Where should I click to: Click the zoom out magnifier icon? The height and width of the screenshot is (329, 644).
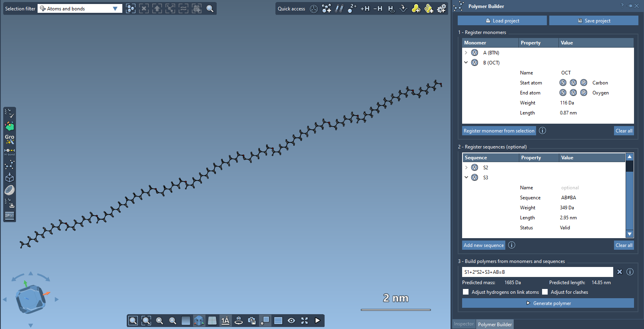(173, 321)
